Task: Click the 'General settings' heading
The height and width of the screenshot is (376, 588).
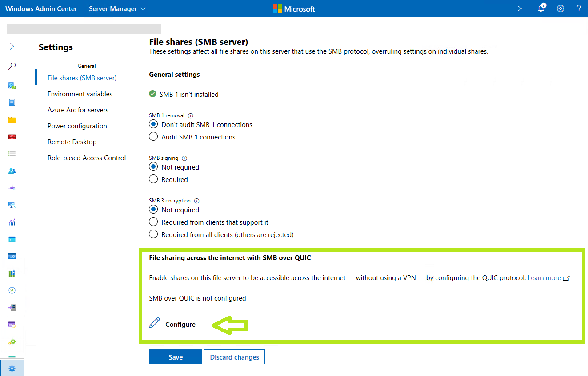Action: pyautogui.click(x=174, y=75)
